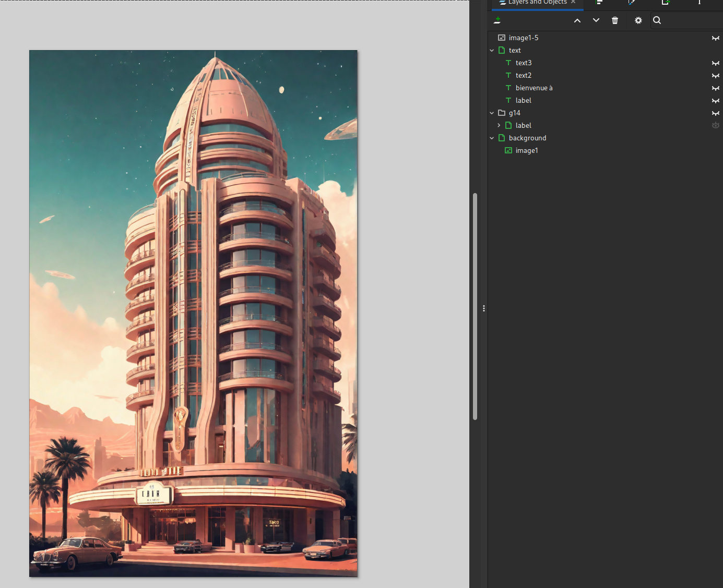The image size is (723, 588).
Task: Click the Add new layer icon
Action: coord(497,20)
